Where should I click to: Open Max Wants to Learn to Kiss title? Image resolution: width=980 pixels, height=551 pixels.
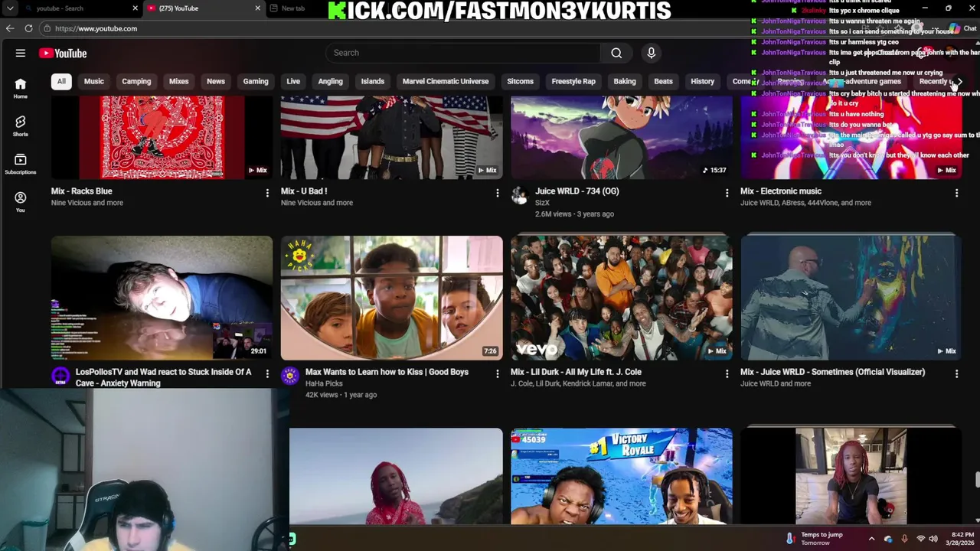(x=387, y=372)
